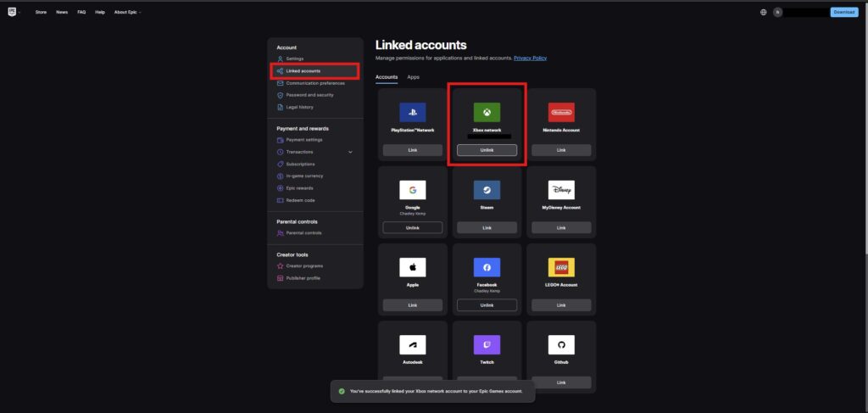This screenshot has height=413, width=868.
Task: Link the Github account
Action: 561,382
